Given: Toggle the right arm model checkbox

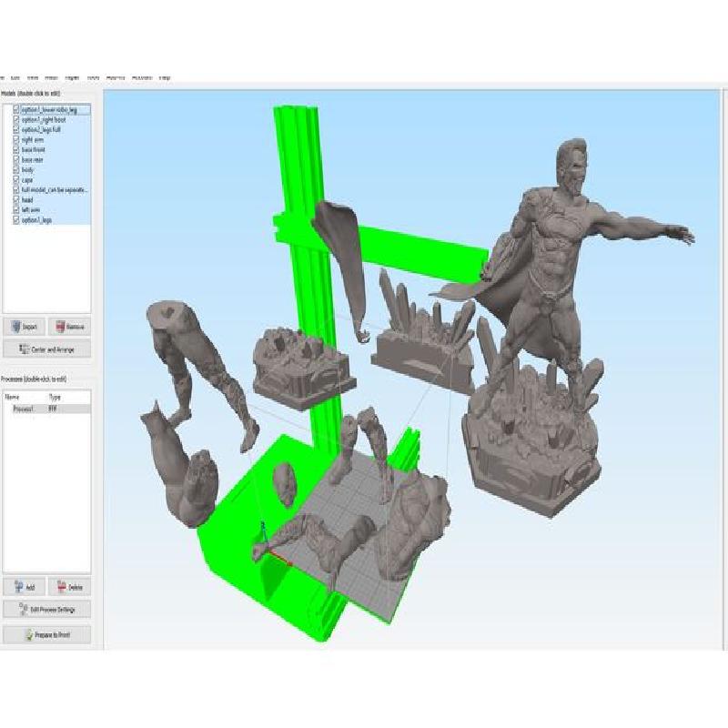Looking at the screenshot, I should pyautogui.click(x=16, y=140).
